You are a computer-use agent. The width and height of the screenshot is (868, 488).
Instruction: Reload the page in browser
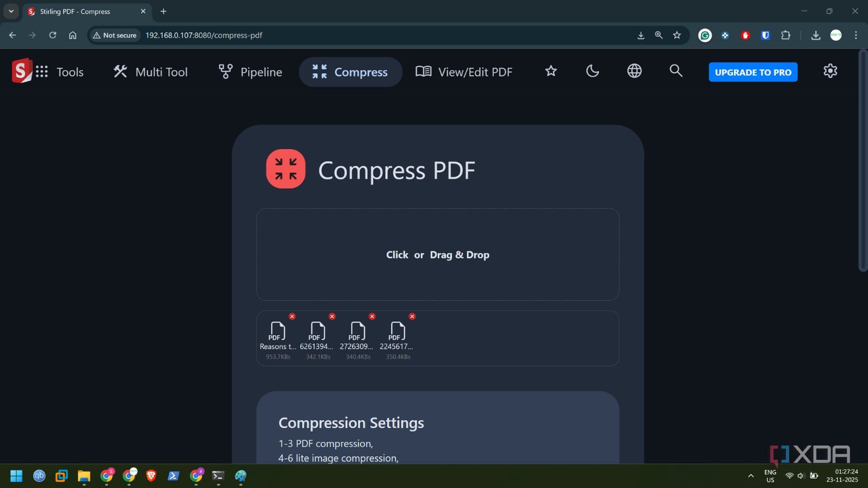53,35
